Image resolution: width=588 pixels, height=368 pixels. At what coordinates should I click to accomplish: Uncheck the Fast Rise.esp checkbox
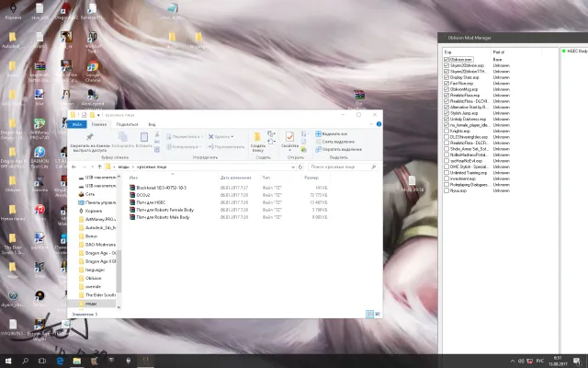[x=447, y=86]
